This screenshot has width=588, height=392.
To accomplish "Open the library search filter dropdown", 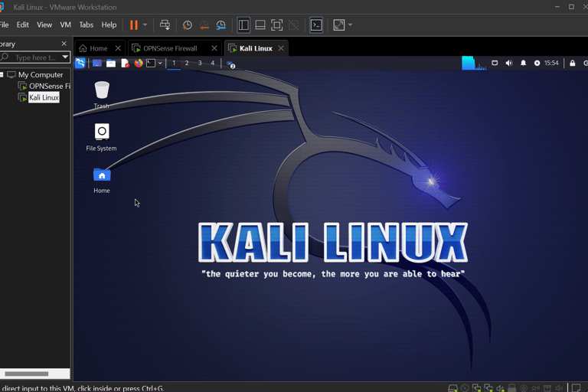I will [x=65, y=57].
